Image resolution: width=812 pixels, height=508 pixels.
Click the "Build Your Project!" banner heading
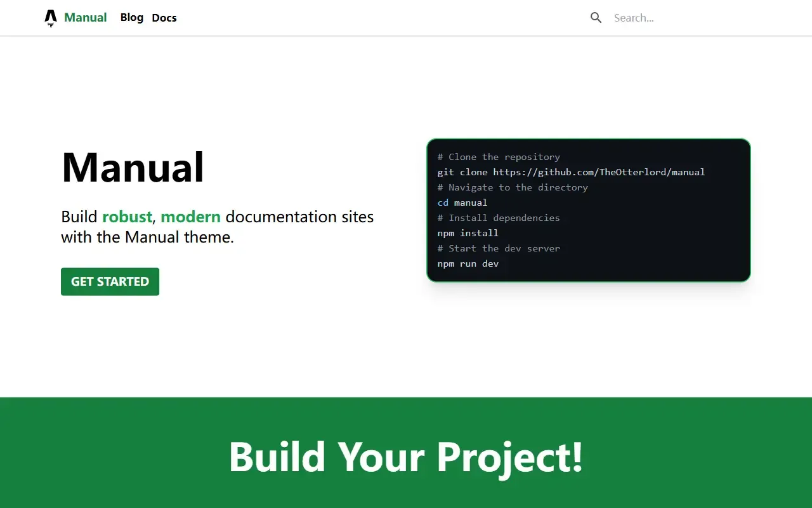coord(406,457)
